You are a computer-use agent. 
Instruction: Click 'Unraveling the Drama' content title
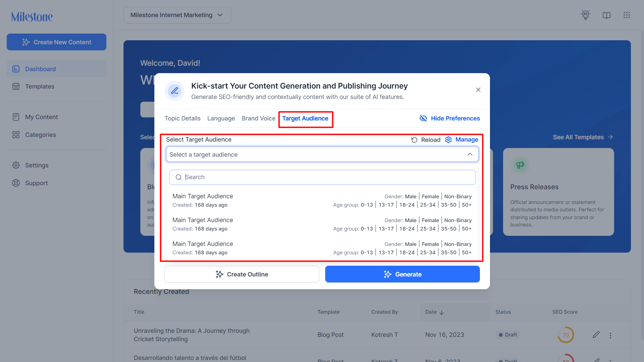192,335
